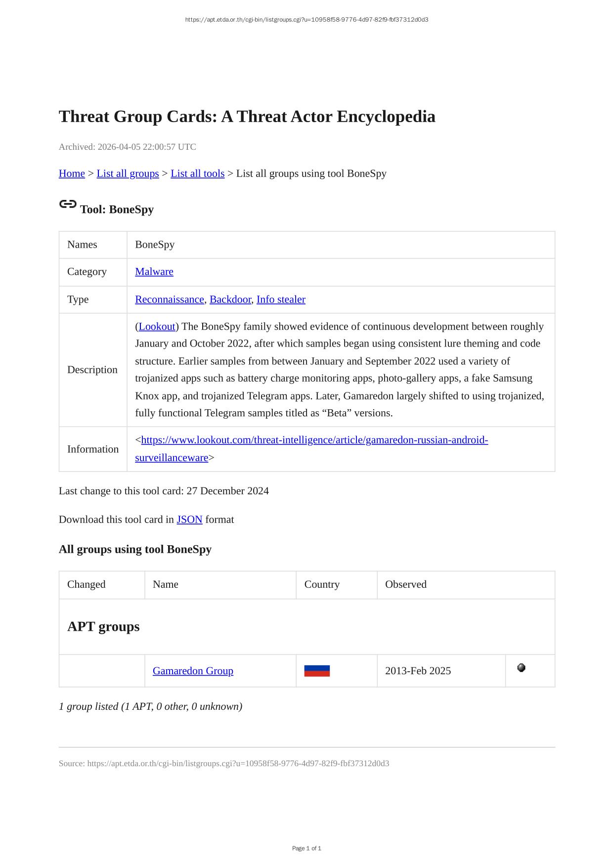The height and width of the screenshot is (868, 614).
Task: Visit the lookout.com threat-intelligence article URL
Action: pyautogui.click(x=314, y=440)
